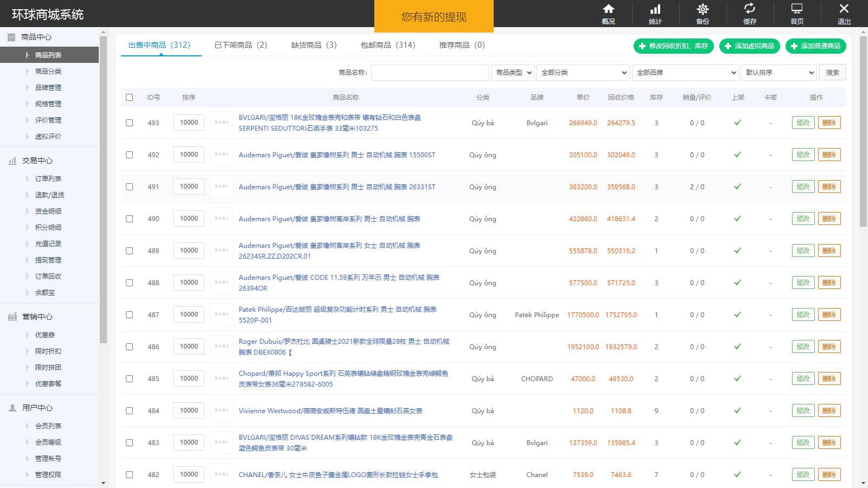Click the 商品名称 search input field

[x=430, y=73]
